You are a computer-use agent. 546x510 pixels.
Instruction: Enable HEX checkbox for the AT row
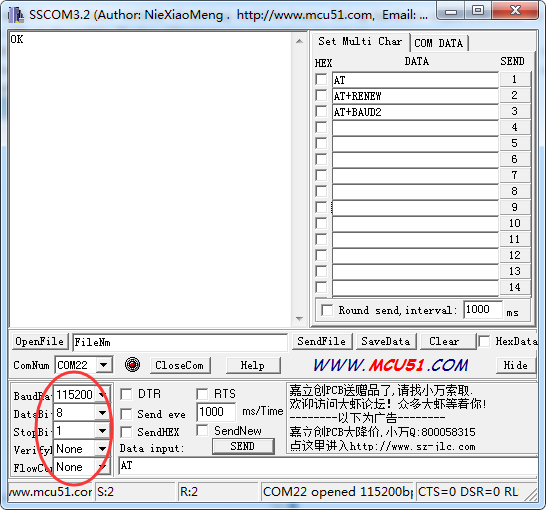[321, 79]
